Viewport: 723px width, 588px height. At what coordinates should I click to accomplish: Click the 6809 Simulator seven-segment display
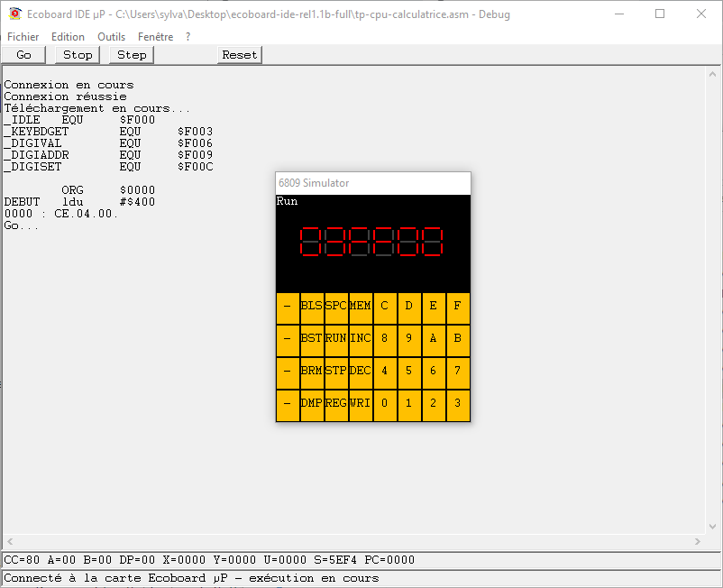371,242
